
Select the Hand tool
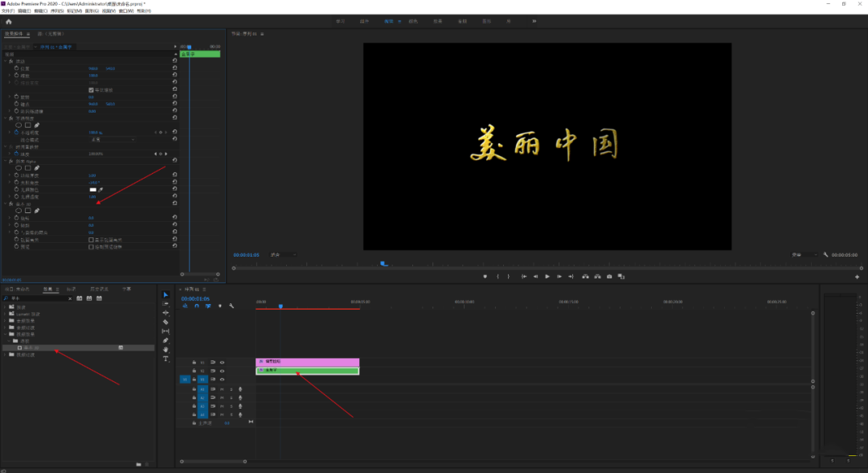pyautogui.click(x=166, y=349)
